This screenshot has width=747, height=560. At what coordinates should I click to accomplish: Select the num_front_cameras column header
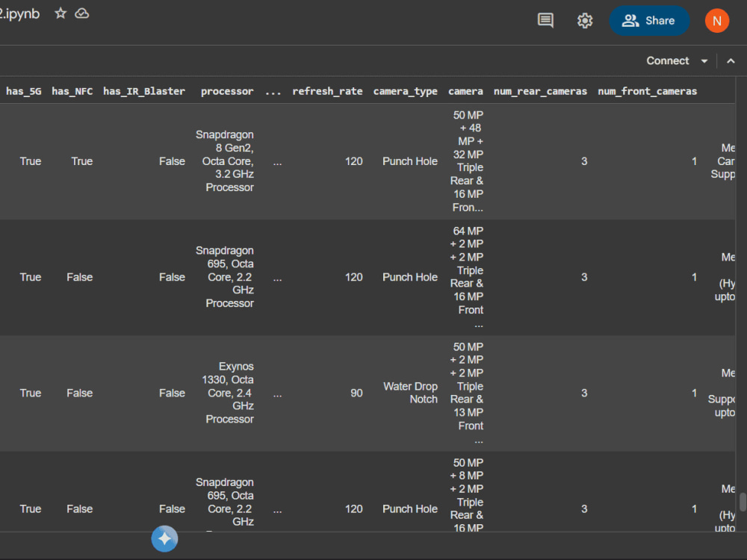click(x=647, y=91)
